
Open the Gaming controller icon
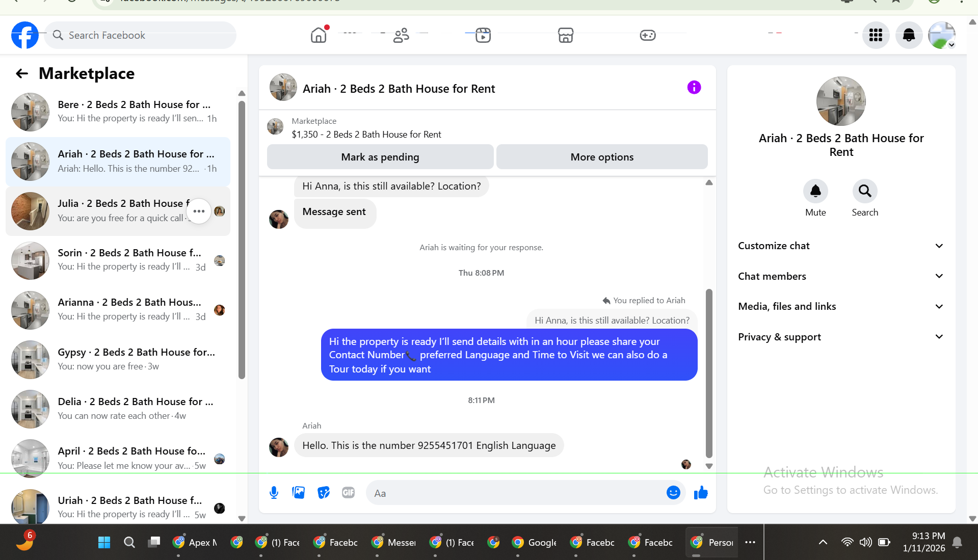[648, 35]
